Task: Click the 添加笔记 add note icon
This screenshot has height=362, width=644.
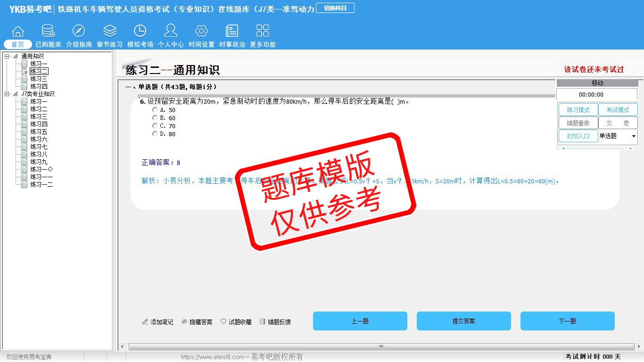Action: coord(145,322)
